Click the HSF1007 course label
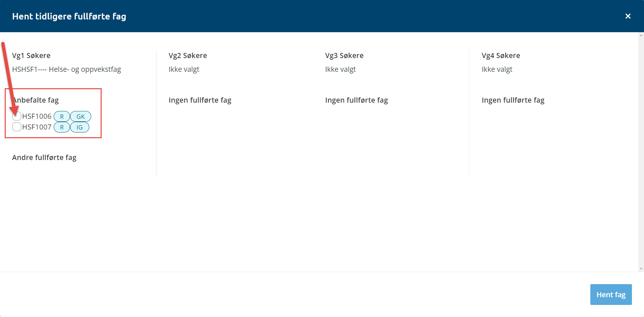This screenshot has height=317, width=644. (37, 127)
